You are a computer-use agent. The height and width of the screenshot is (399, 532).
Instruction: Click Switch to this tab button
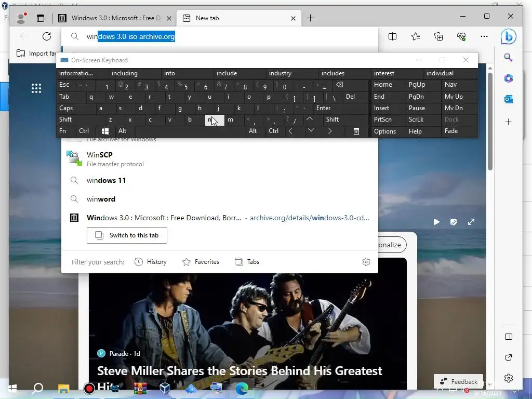[127, 235]
